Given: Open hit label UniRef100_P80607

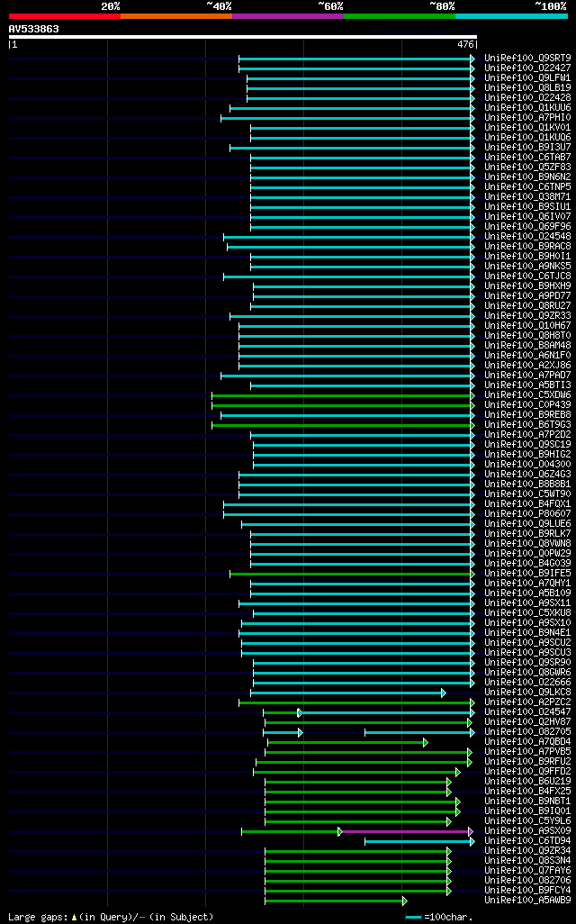Looking at the screenshot, I should coord(527,514).
